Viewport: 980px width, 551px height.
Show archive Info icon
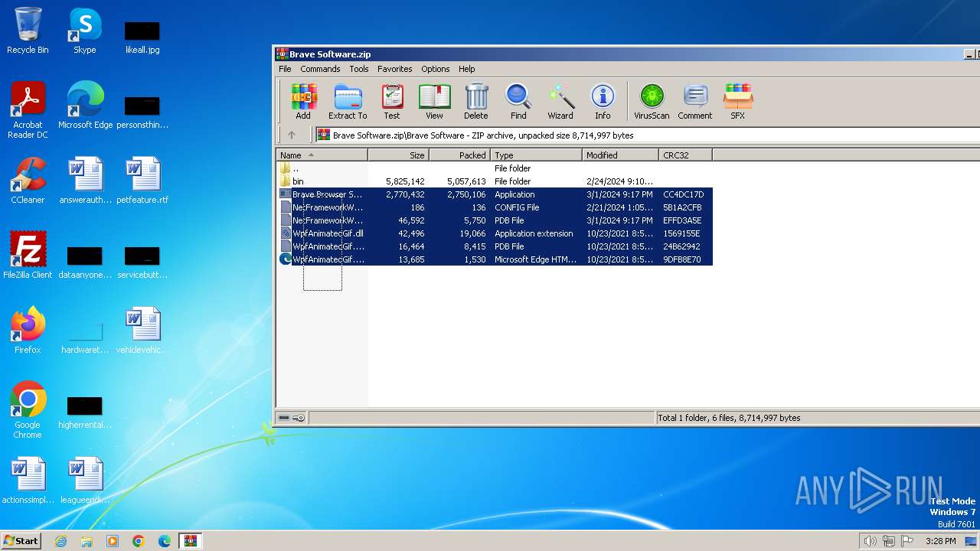click(603, 101)
